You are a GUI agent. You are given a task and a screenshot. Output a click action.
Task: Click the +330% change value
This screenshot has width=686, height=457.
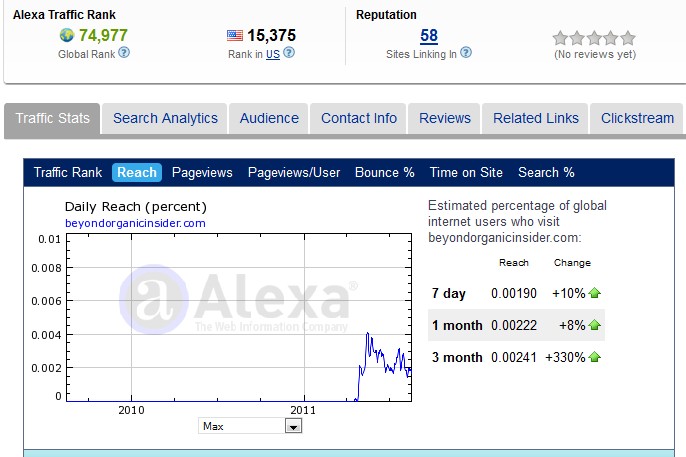click(x=565, y=357)
